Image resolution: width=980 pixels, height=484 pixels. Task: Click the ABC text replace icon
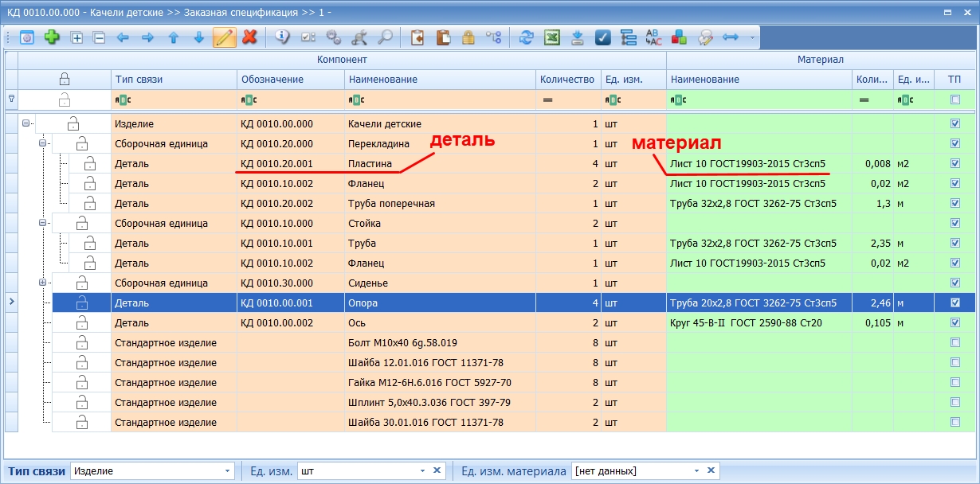point(653,37)
